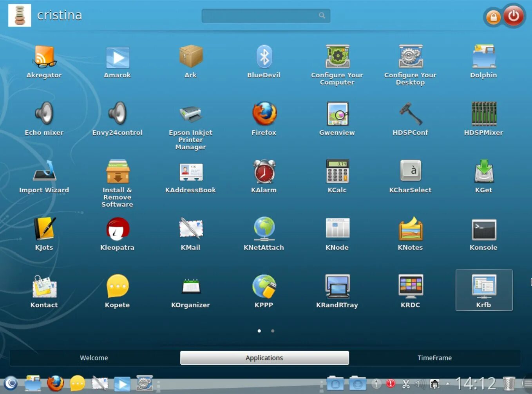The width and height of the screenshot is (532, 394).
Task: Open KGet download manager
Action: (484, 176)
